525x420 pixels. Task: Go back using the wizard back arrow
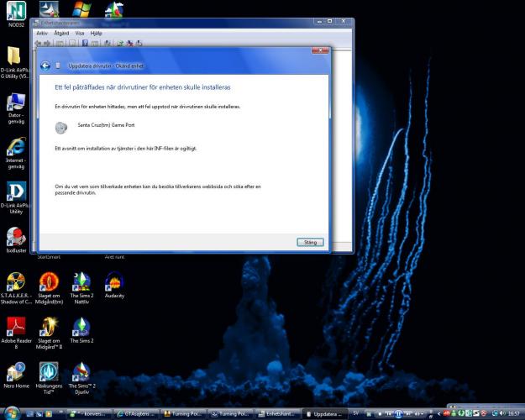point(45,65)
